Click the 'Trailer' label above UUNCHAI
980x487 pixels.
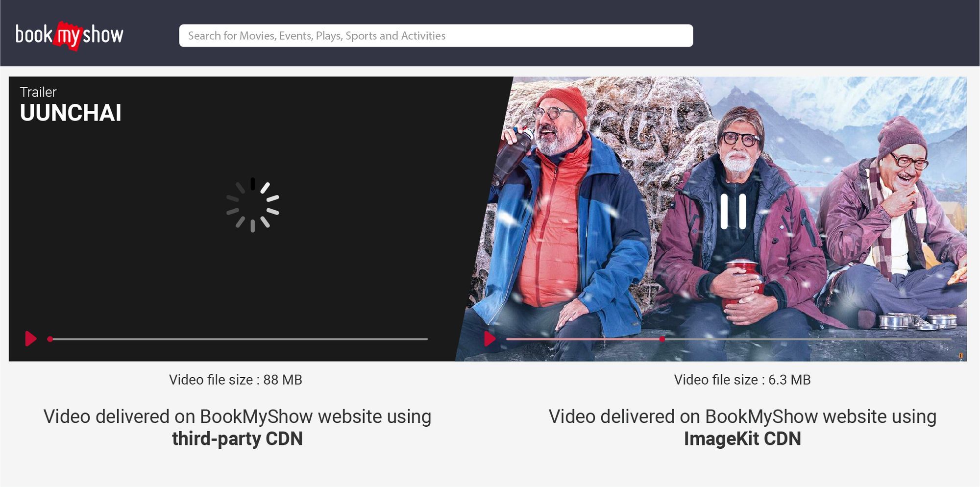(38, 92)
